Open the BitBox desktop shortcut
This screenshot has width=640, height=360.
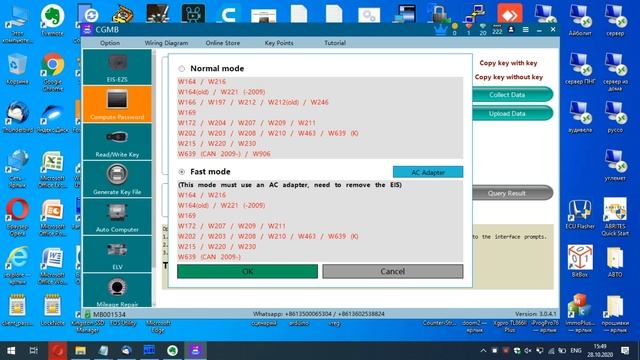(x=580, y=261)
